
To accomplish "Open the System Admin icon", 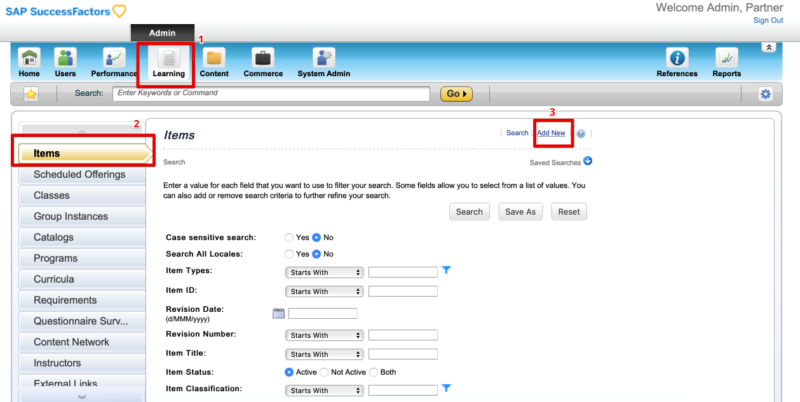I will click(324, 59).
